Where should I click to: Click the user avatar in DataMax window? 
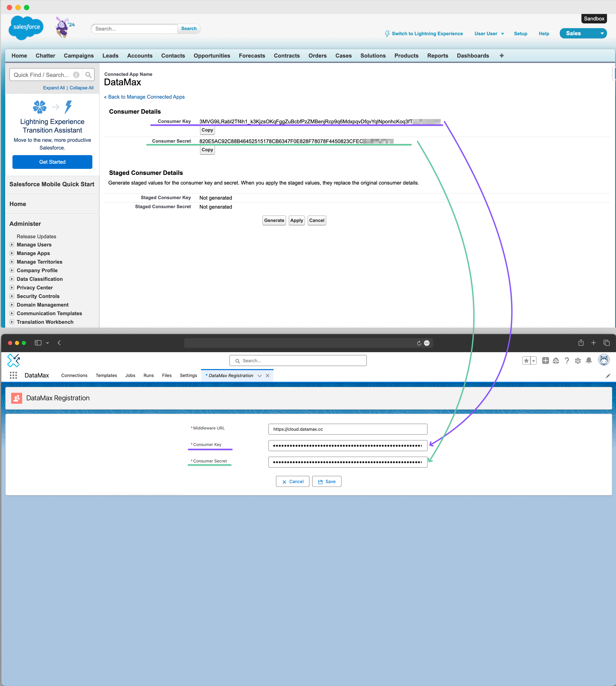[x=604, y=360]
